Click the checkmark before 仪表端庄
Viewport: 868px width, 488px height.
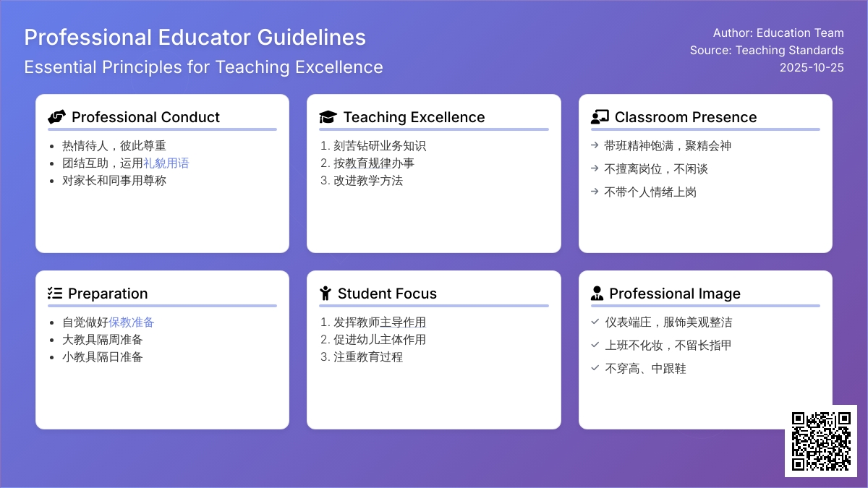(595, 322)
